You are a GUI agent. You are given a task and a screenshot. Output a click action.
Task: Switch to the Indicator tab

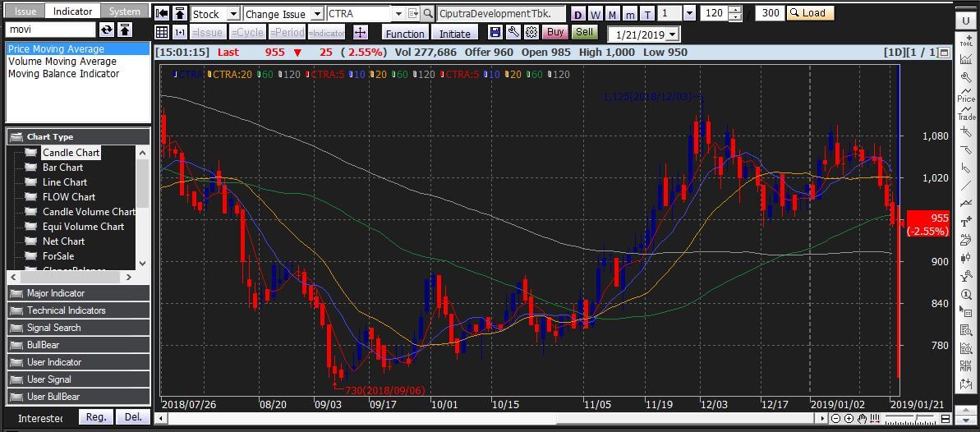coord(72,11)
